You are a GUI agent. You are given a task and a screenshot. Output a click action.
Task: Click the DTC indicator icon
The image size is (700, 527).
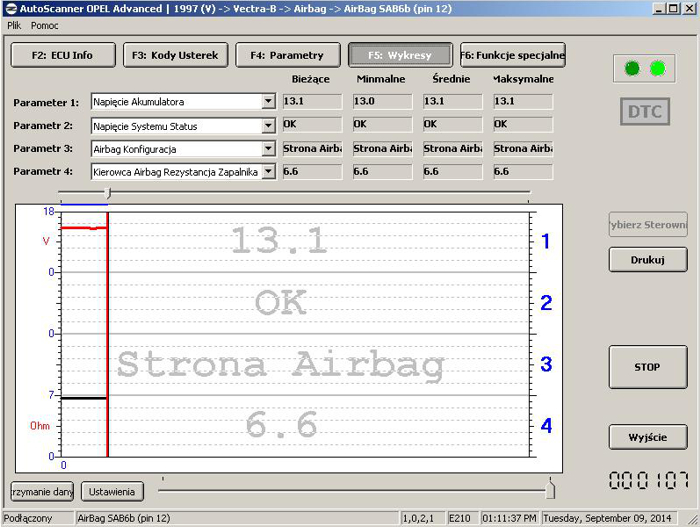pyautogui.click(x=645, y=112)
